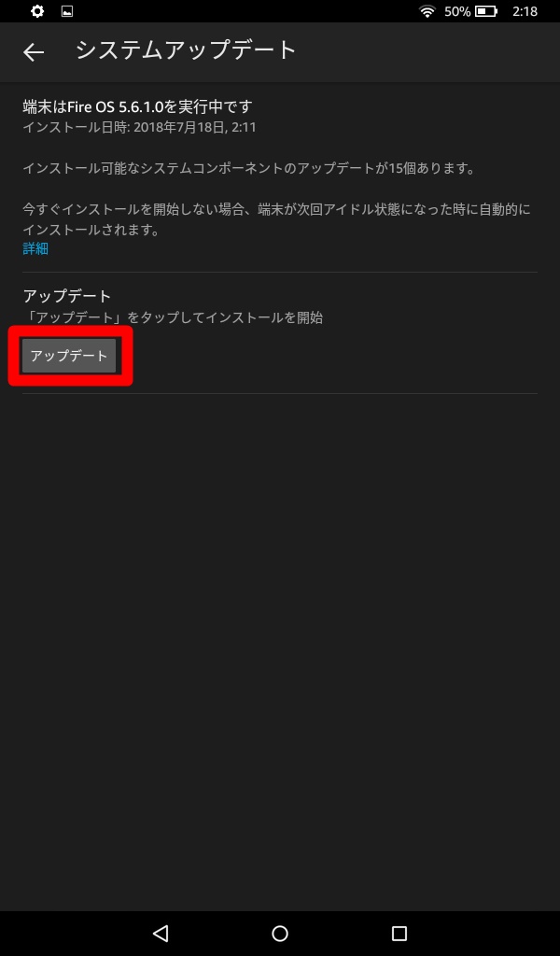
Task: Tap the settings gear in the status bar
Action: pyautogui.click(x=37, y=11)
